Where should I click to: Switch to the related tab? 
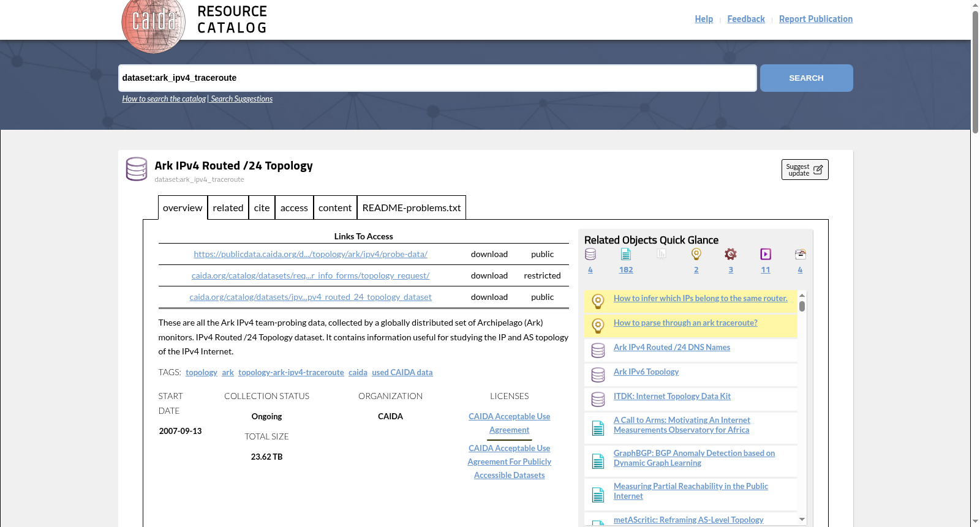[x=228, y=207]
